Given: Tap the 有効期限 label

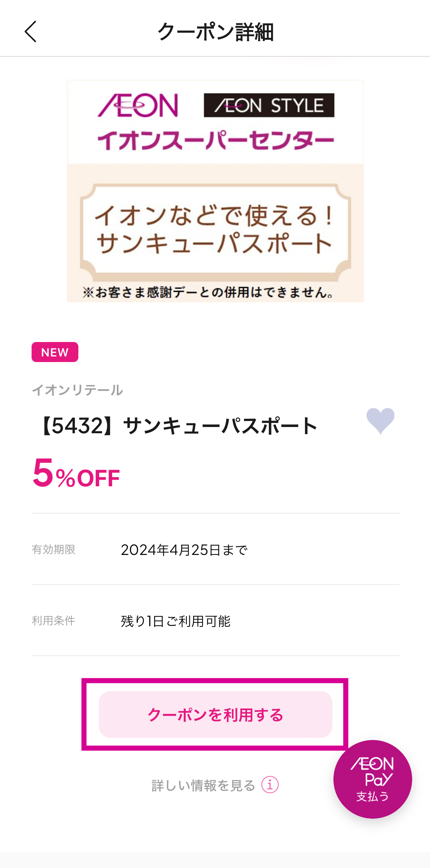Looking at the screenshot, I should pos(53,549).
